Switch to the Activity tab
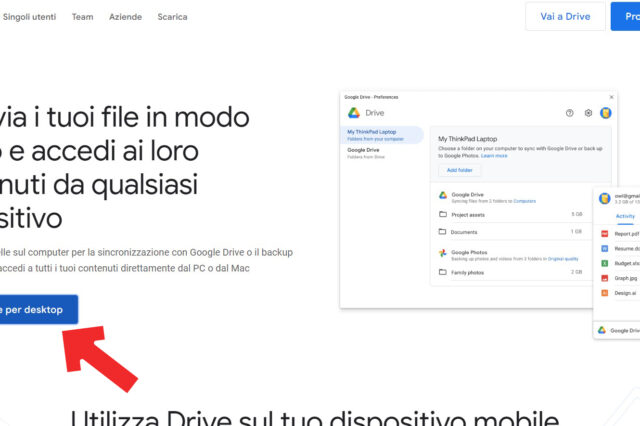This screenshot has height=426, width=640. click(625, 216)
